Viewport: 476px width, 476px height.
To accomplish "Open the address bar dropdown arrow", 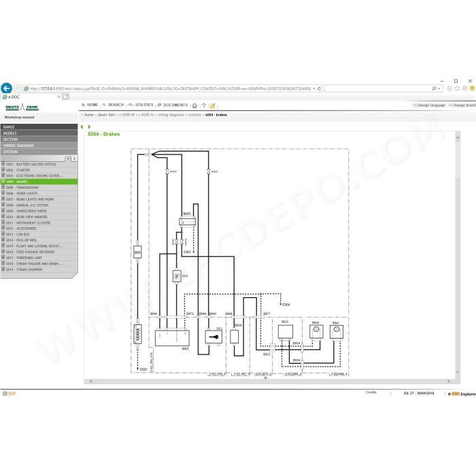I will 314,88.
